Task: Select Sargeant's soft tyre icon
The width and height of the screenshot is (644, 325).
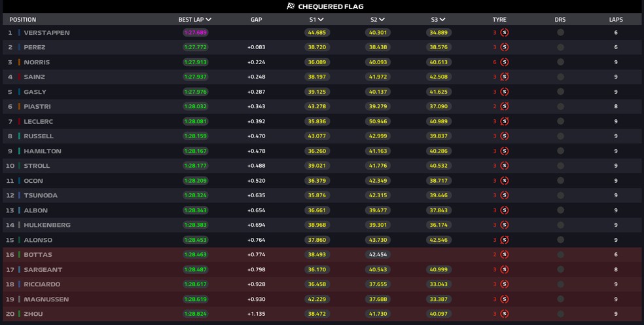Action: coord(505,269)
